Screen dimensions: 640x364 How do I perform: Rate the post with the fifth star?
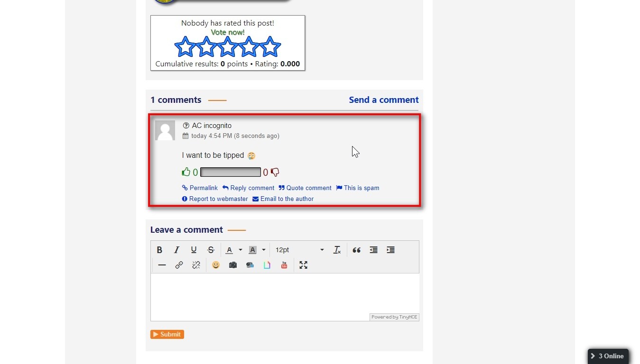pyautogui.click(x=270, y=47)
